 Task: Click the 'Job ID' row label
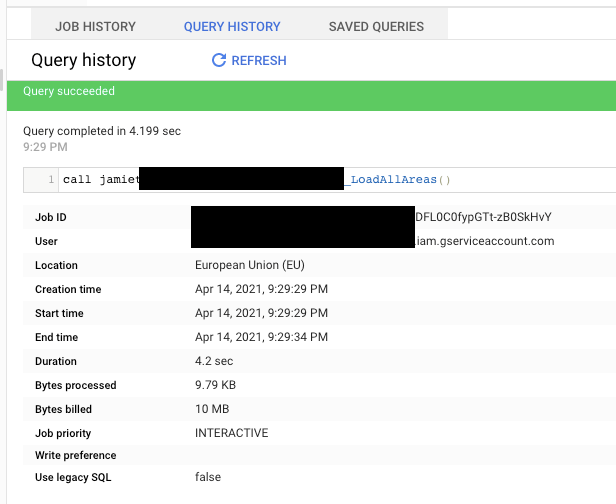51,217
